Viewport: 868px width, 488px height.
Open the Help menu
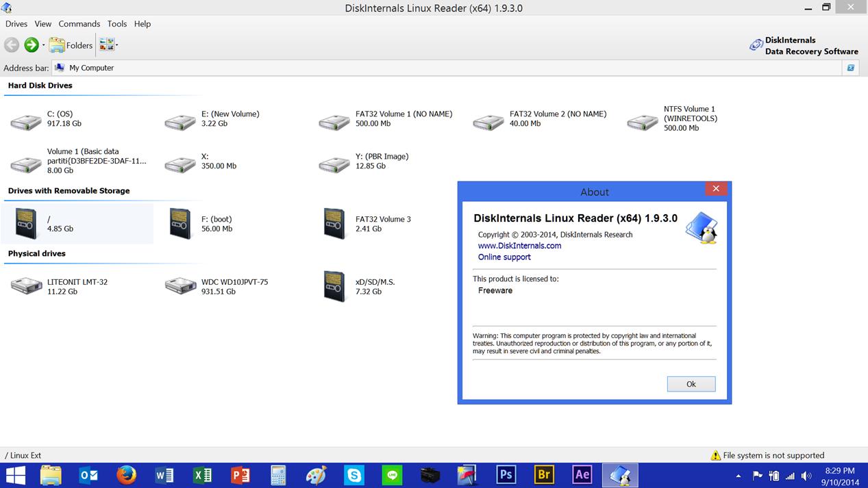coord(142,24)
